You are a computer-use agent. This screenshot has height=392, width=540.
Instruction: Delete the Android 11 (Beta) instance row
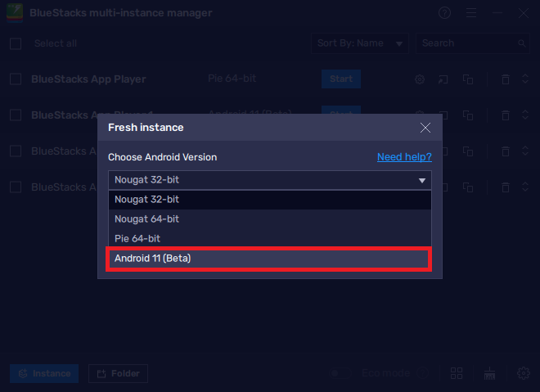point(506,115)
